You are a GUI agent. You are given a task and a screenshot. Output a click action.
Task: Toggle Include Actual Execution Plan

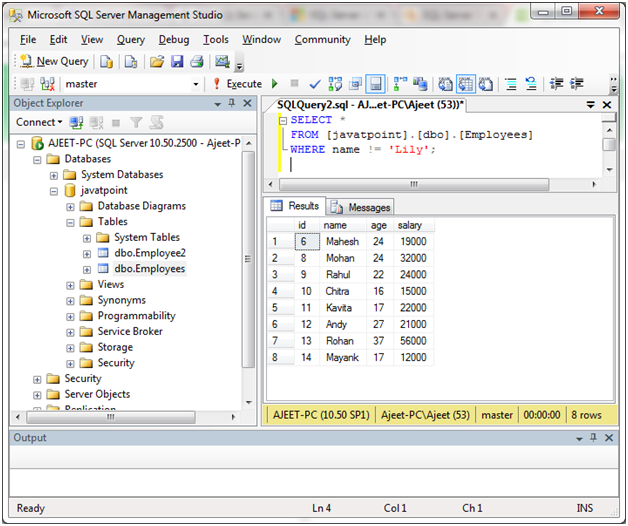pos(400,84)
